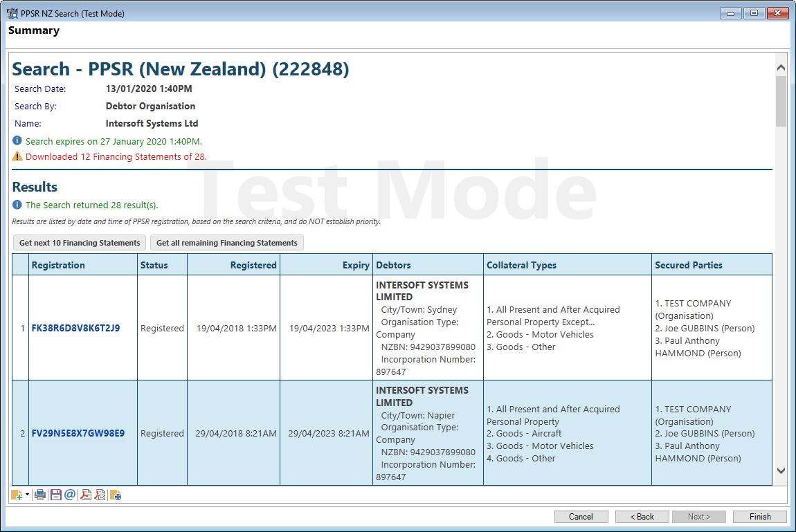This screenshot has width=796, height=532.
Task: Click the PPSR NZ Search window title icon
Action: (12, 13)
